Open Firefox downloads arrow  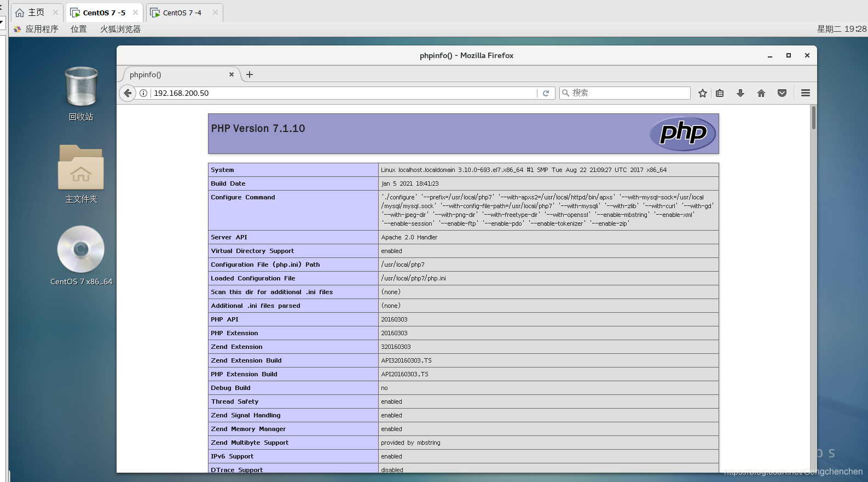[740, 93]
